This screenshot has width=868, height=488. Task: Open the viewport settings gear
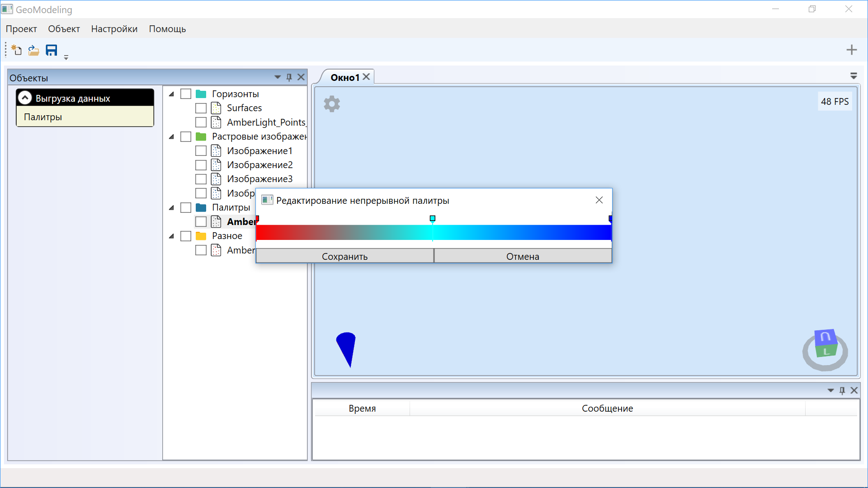click(332, 104)
